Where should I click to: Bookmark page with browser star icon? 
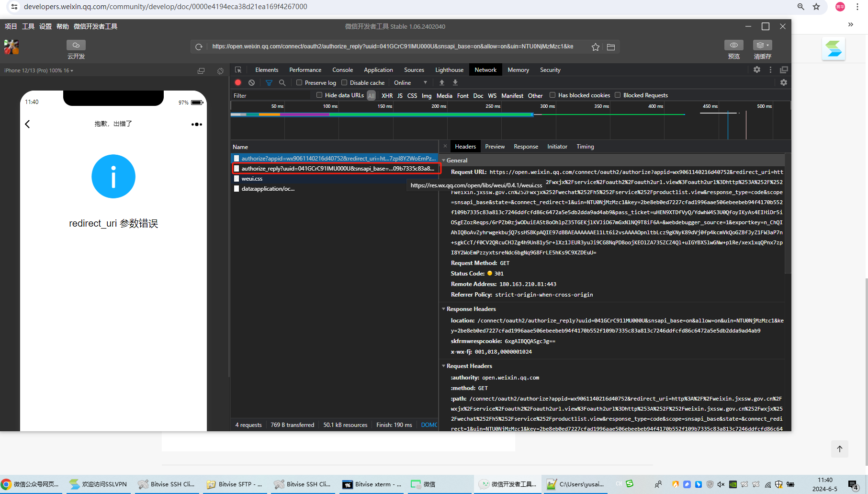pos(816,7)
